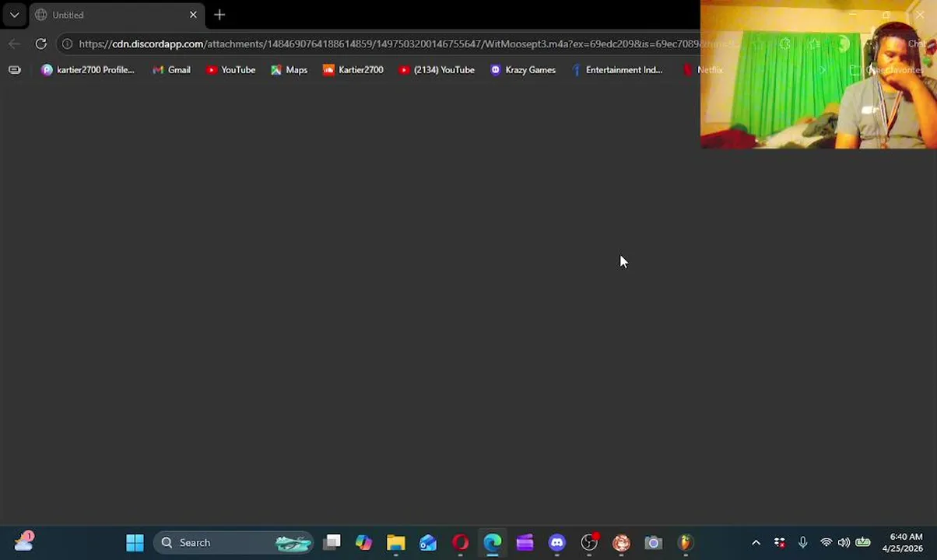Open the Gmail bookmark
The height and width of the screenshot is (560, 937).
click(171, 70)
